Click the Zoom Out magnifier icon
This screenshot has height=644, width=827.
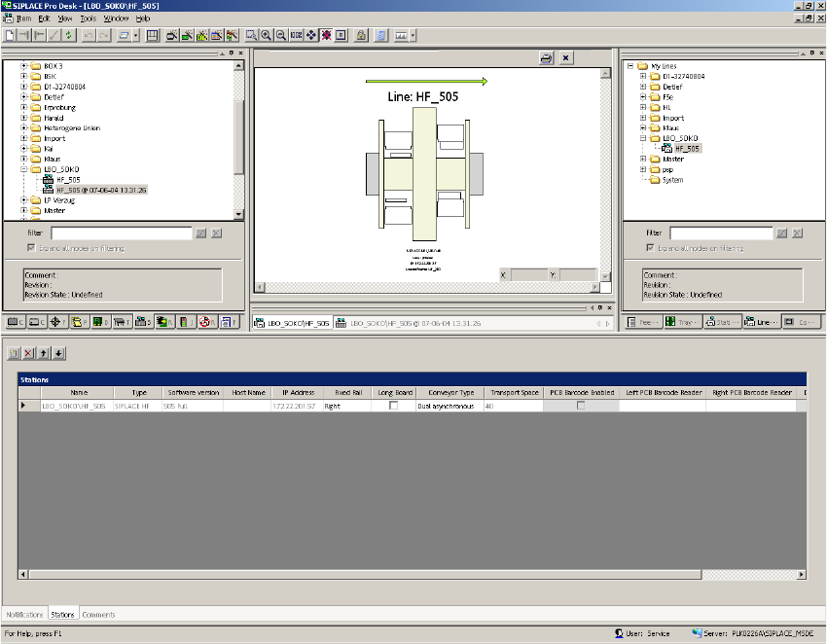click(280, 35)
